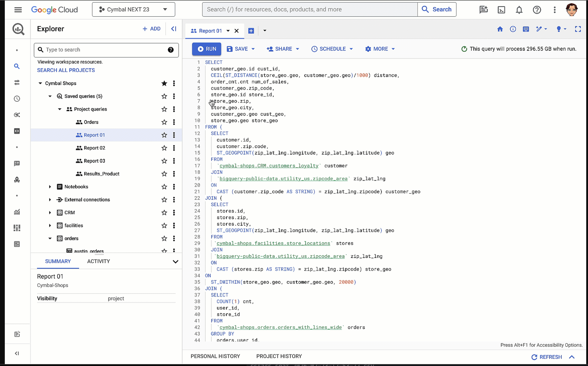Expand the CRM dataset
The height and width of the screenshot is (366, 588).
(50, 213)
